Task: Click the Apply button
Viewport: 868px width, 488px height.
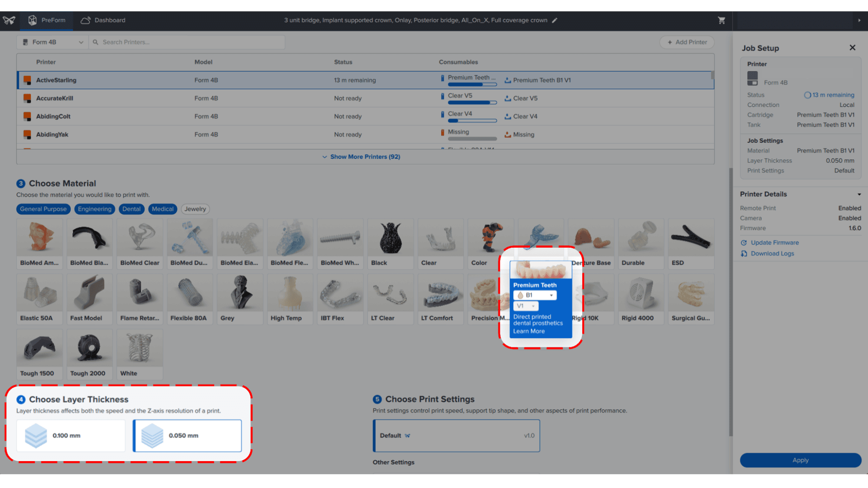Action: [800, 460]
